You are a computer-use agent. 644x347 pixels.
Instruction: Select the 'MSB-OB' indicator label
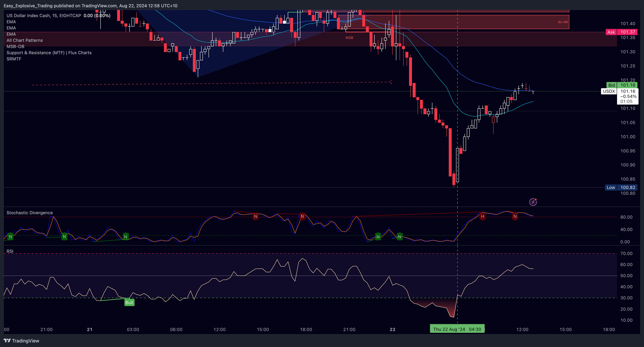point(15,46)
